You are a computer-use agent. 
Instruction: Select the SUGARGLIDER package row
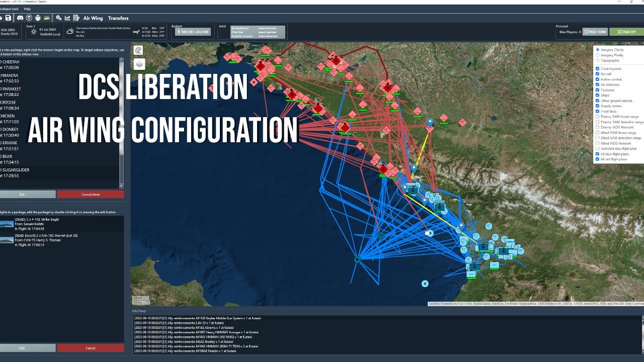(59, 173)
